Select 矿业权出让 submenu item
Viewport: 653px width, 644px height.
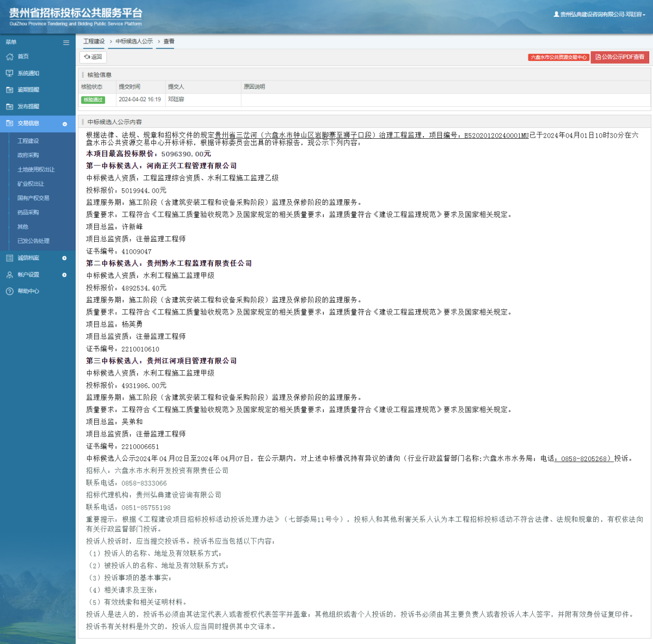point(31,184)
